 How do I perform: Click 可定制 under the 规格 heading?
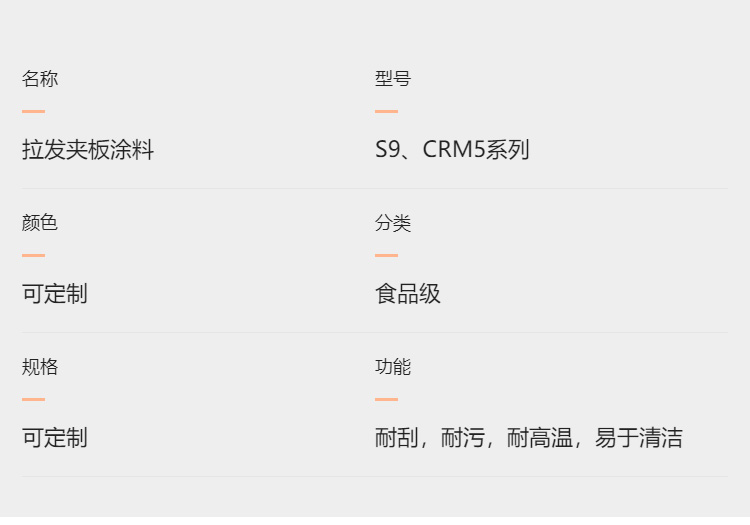click(55, 438)
